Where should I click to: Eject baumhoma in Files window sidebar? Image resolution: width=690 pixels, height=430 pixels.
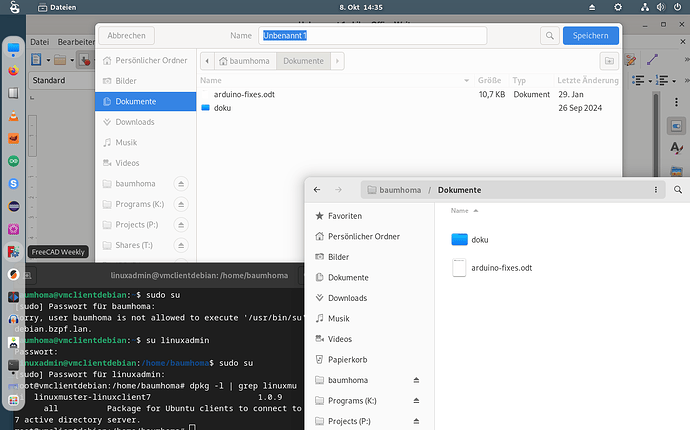coord(416,380)
